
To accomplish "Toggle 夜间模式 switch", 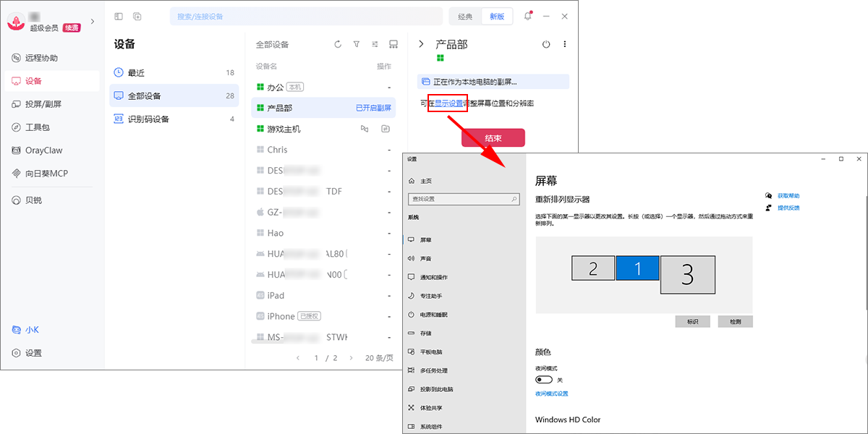I will point(544,380).
